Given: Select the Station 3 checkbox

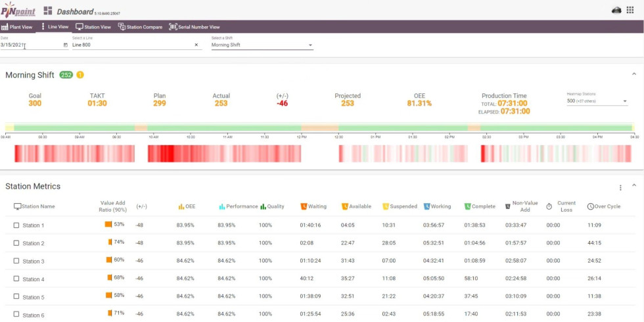Looking at the screenshot, I should (16, 261).
